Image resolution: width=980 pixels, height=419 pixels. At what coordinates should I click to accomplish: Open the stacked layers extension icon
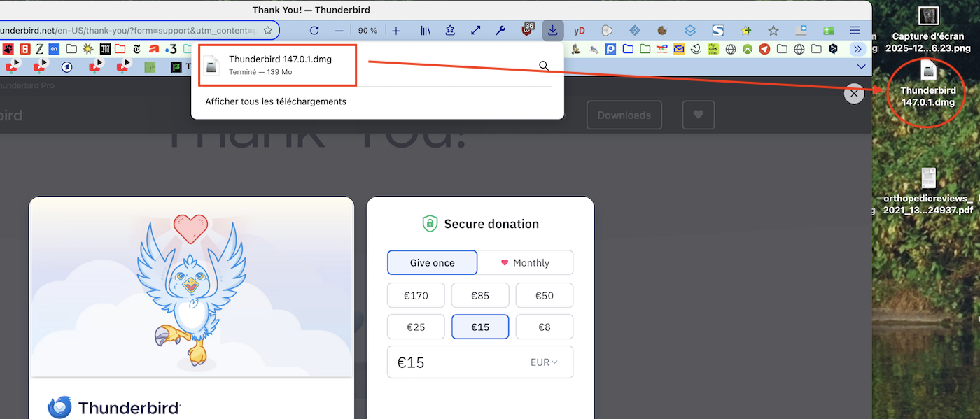click(x=690, y=31)
